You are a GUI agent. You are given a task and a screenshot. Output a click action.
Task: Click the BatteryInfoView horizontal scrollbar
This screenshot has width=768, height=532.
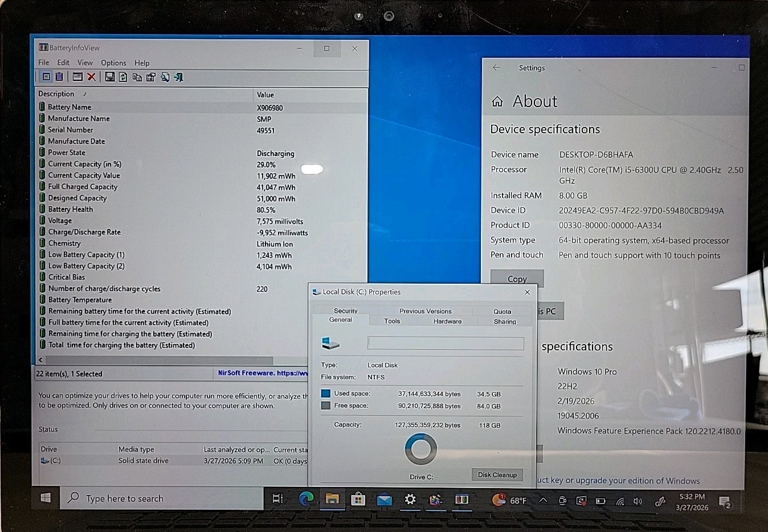tap(159, 360)
